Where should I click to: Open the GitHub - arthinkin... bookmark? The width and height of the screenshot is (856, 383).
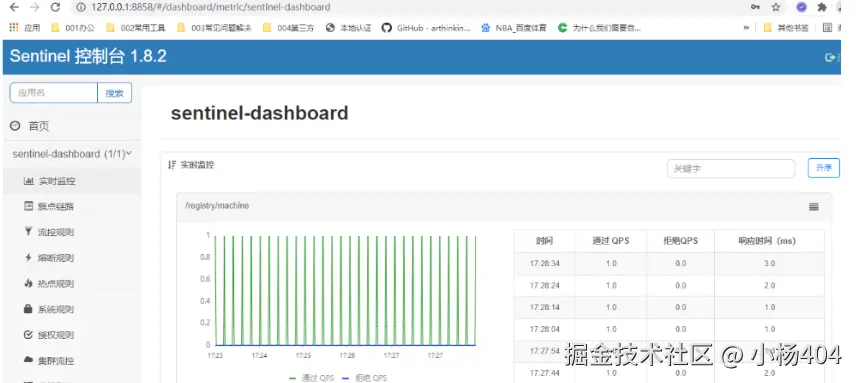click(426, 28)
